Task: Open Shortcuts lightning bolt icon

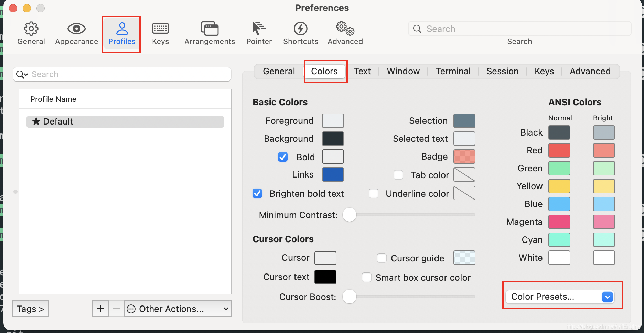Action: click(300, 29)
